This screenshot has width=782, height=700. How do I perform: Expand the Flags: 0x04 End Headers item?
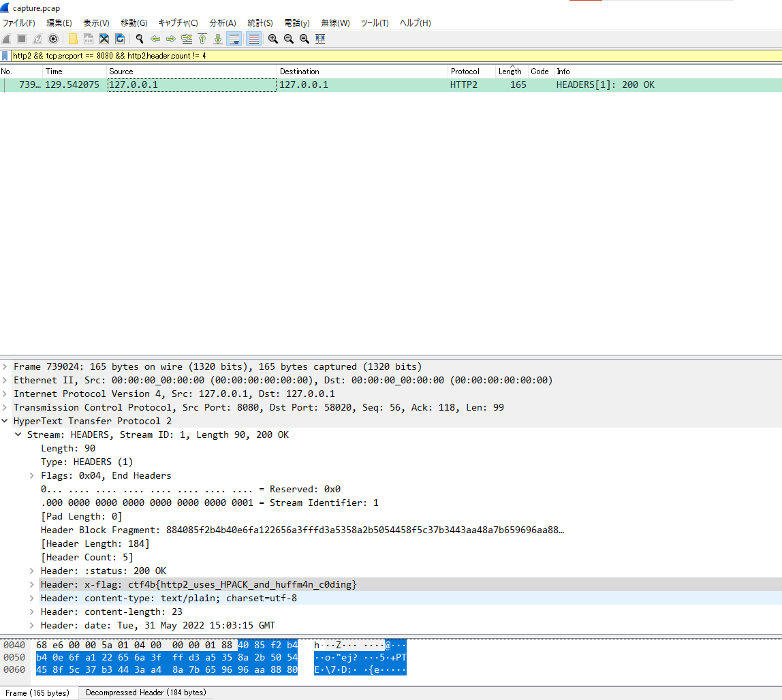coord(32,475)
